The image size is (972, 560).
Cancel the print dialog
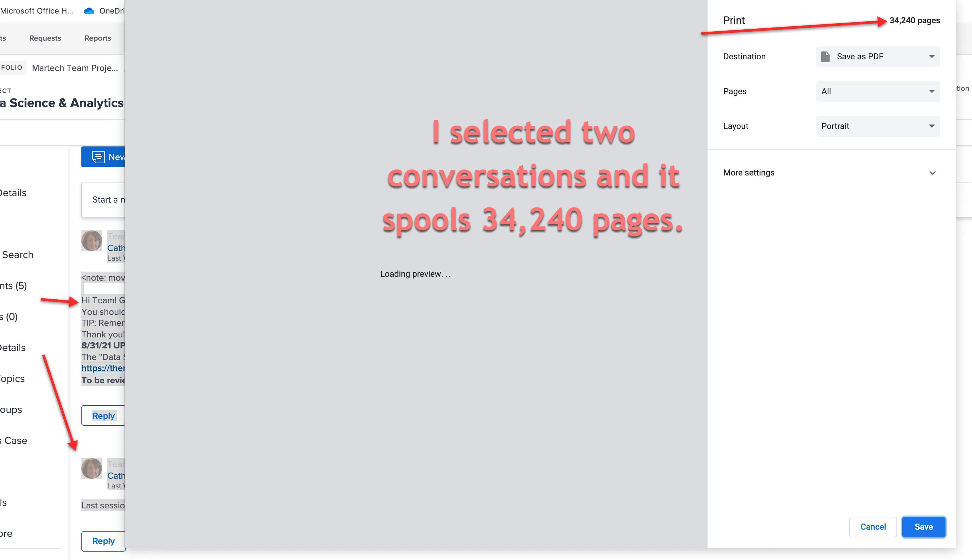(873, 526)
